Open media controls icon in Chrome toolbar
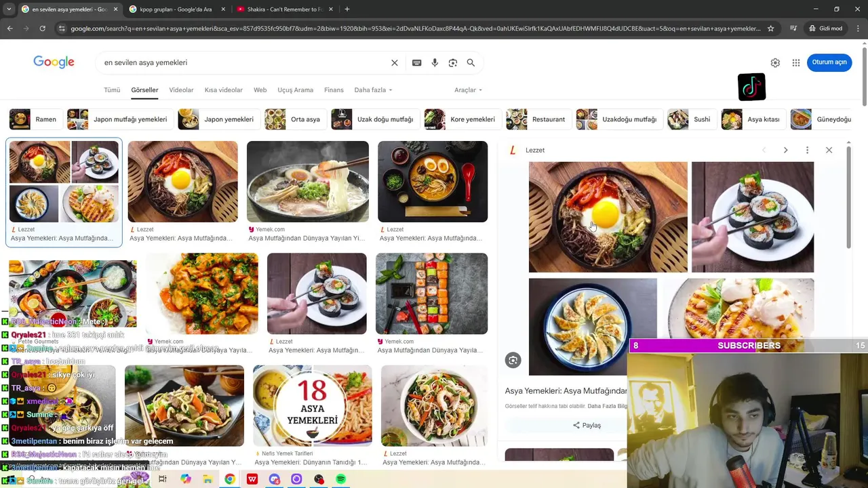This screenshot has width=868, height=488. click(793, 28)
